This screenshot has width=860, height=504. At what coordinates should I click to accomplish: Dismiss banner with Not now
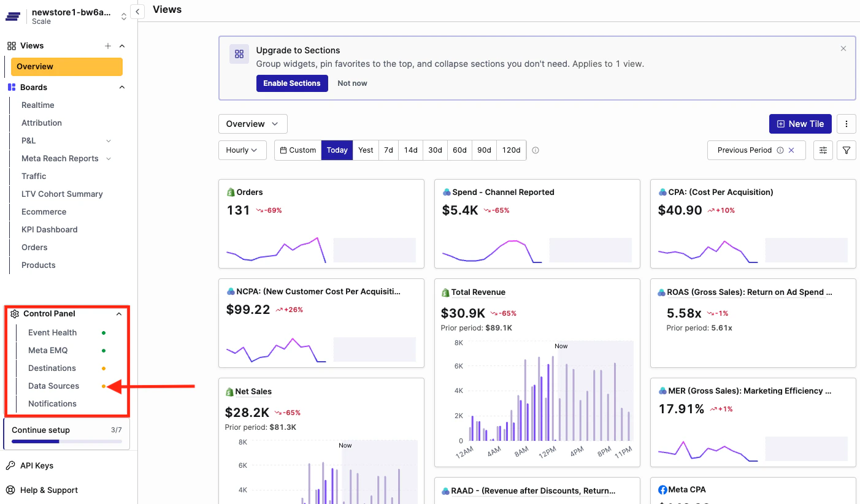click(x=353, y=83)
